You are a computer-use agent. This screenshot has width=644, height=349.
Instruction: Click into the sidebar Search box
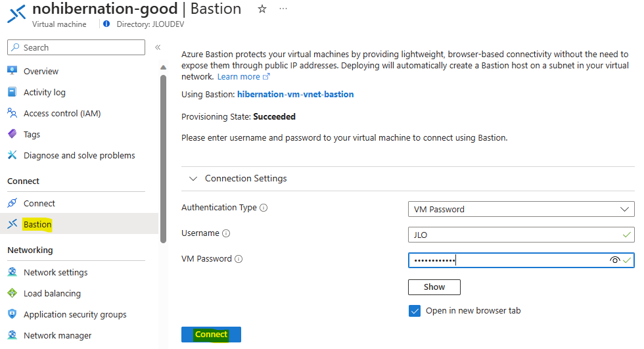[76, 47]
